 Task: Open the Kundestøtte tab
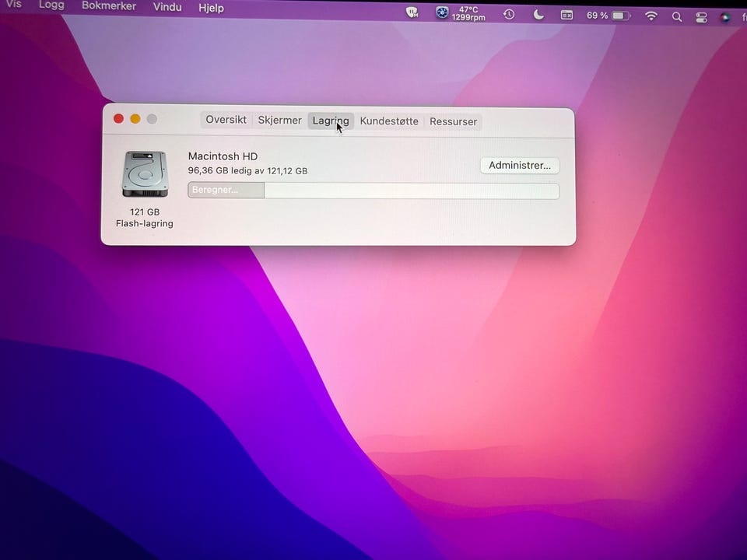tap(389, 121)
